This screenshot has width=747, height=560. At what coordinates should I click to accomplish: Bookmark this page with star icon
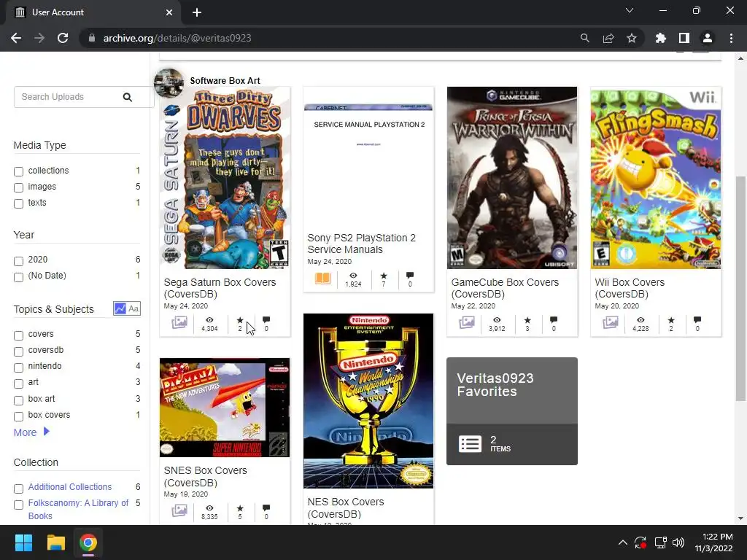631,38
